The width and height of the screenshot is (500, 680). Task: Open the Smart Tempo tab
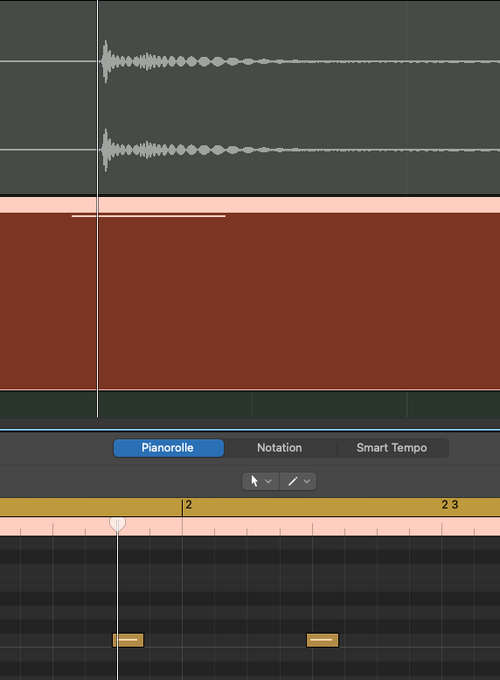[x=392, y=448]
